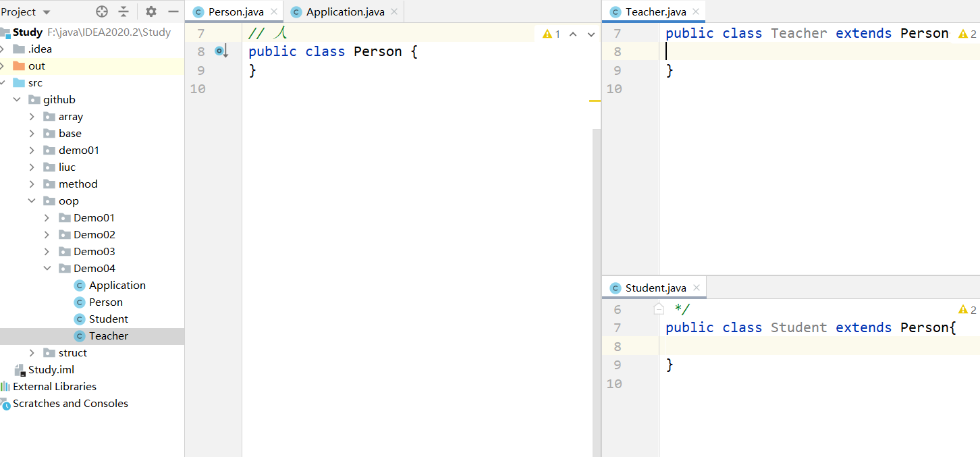980x457 pixels.
Task: Close the Teacher.java tab
Action: coord(696,12)
